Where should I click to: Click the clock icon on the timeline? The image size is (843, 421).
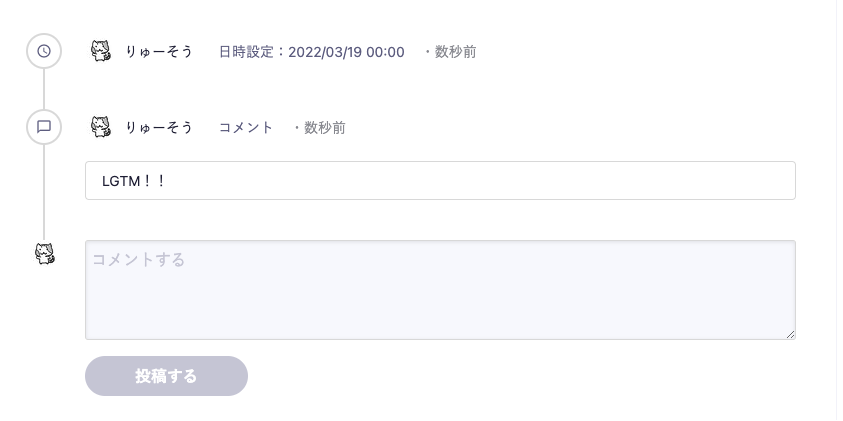tap(44, 51)
